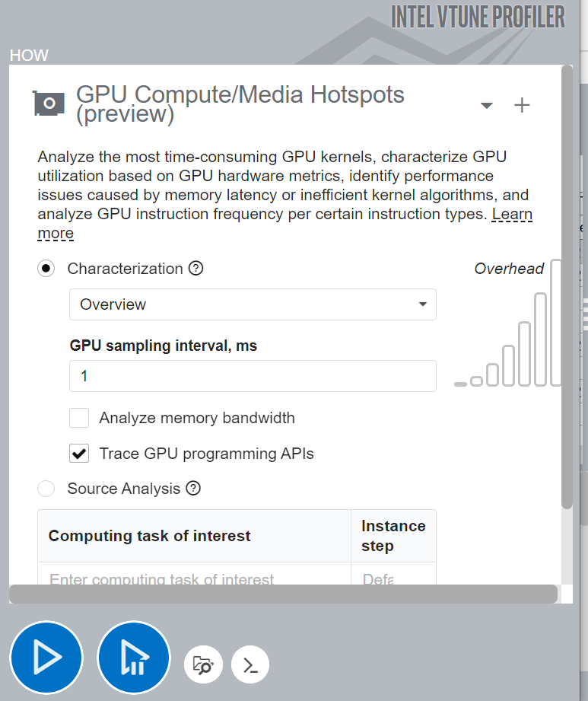Uncheck Trace GPU programming APIs
The width and height of the screenshot is (588, 701).
point(79,454)
